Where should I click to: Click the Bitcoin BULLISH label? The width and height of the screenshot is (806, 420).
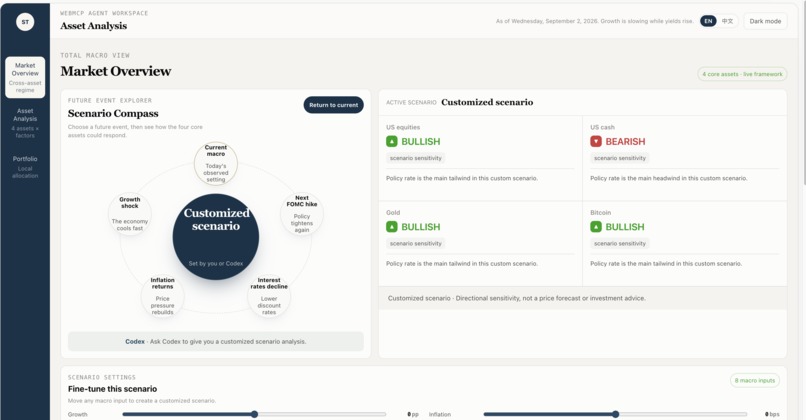pos(625,227)
